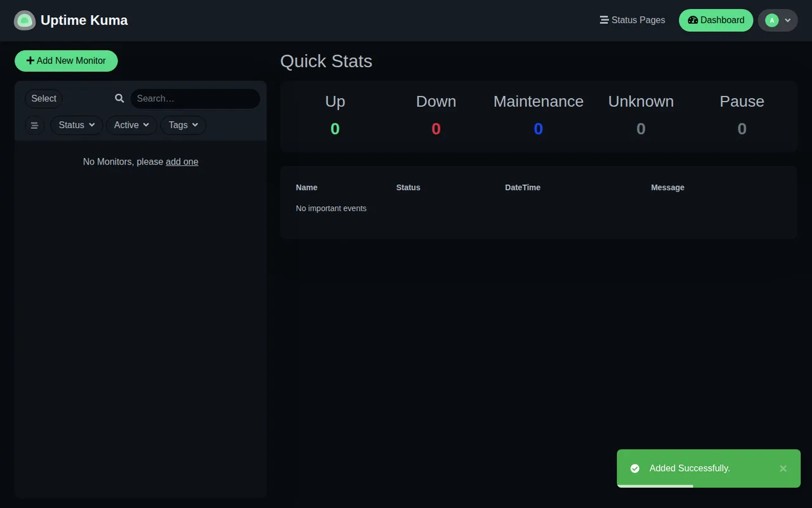Click the Up count value
Image resolution: width=812 pixels, height=508 pixels.
335,129
